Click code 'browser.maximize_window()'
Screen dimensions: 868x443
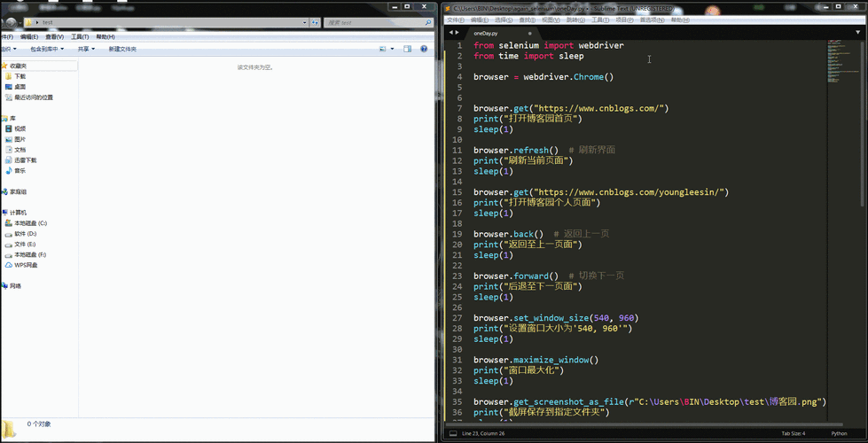(x=536, y=360)
